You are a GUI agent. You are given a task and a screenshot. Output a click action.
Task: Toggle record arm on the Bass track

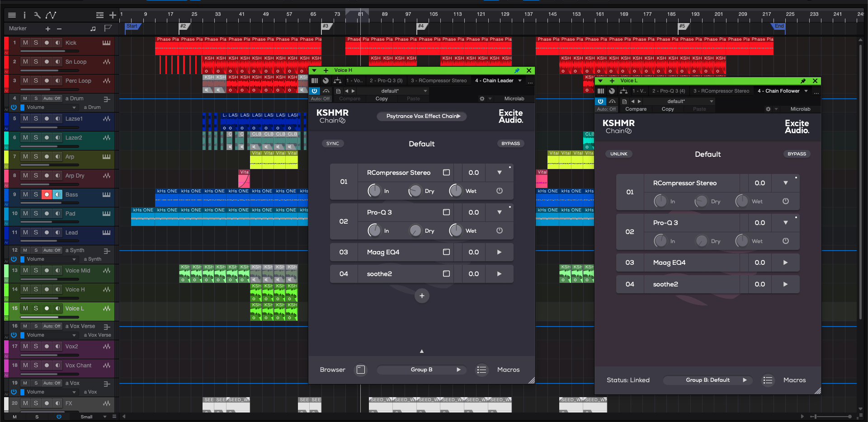pyautogui.click(x=47, y=195)
